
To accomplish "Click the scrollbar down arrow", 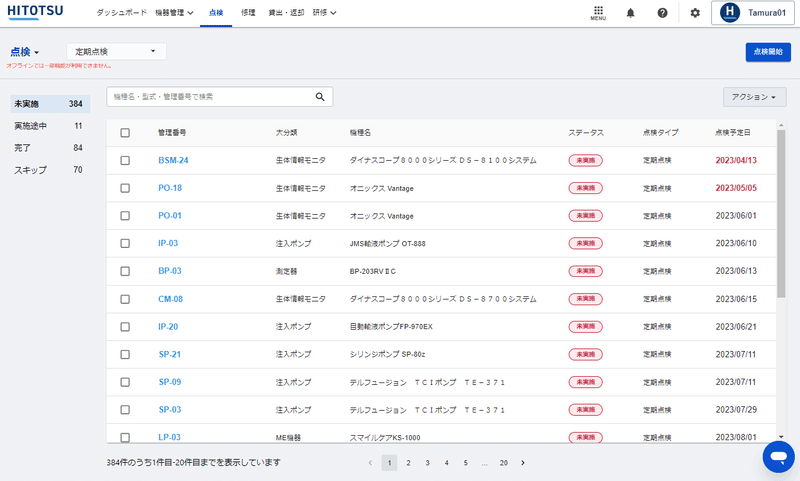I will 781,437.
